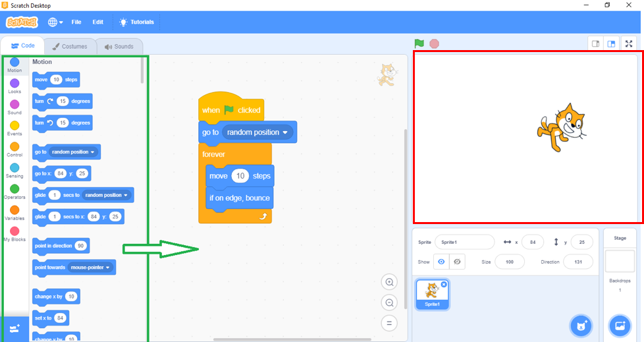644x342 pixels.
Task: Zoom out on the code workspace
Action: (x=389, y=302)
